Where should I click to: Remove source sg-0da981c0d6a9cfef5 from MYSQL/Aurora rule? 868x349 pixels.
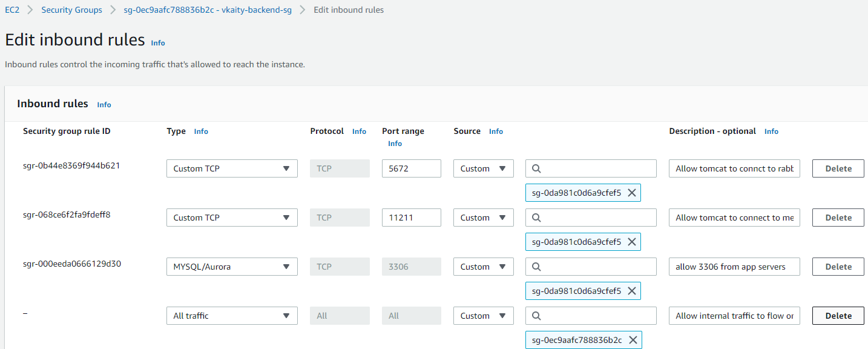(x=631, y=291)
